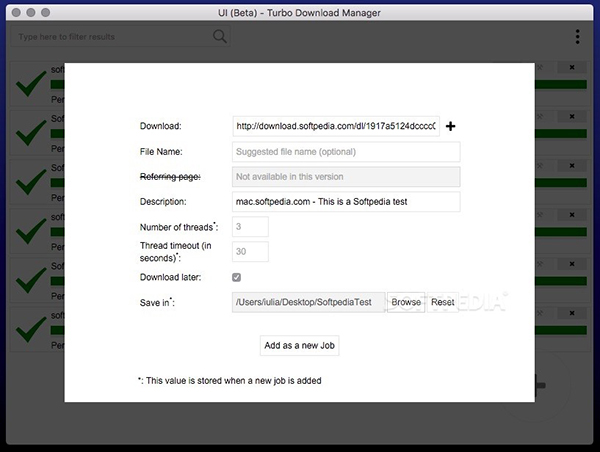Screen dimensions: 600x452
Task: Click the green checkmark of the fifth job
Action: tap(31, 281)
